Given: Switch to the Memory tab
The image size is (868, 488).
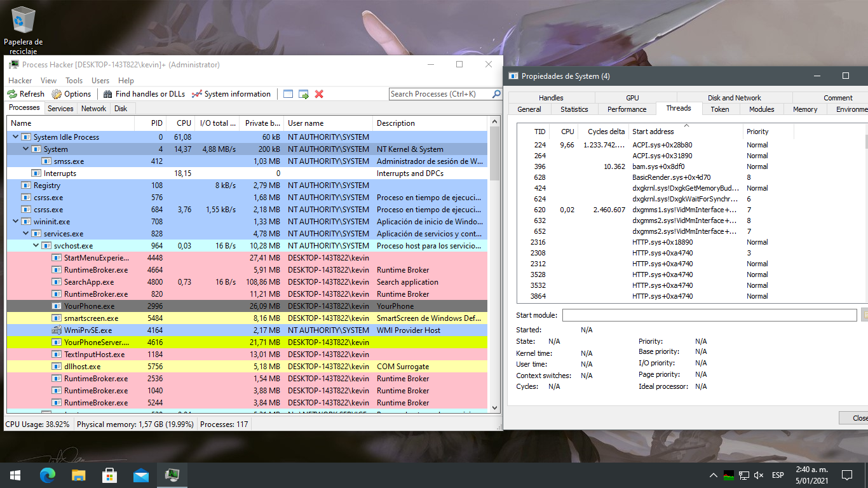Looking at the screenshot, I should coord(805,109).
